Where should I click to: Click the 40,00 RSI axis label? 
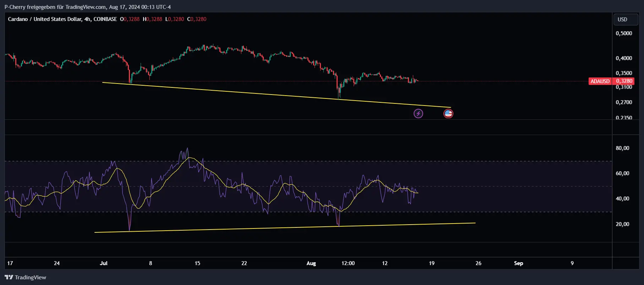pyautogui.click(x=622, y=198)
